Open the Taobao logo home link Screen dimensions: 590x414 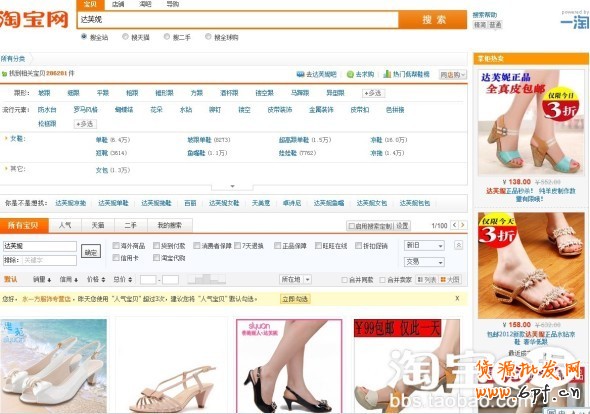[x=35, y=20]
